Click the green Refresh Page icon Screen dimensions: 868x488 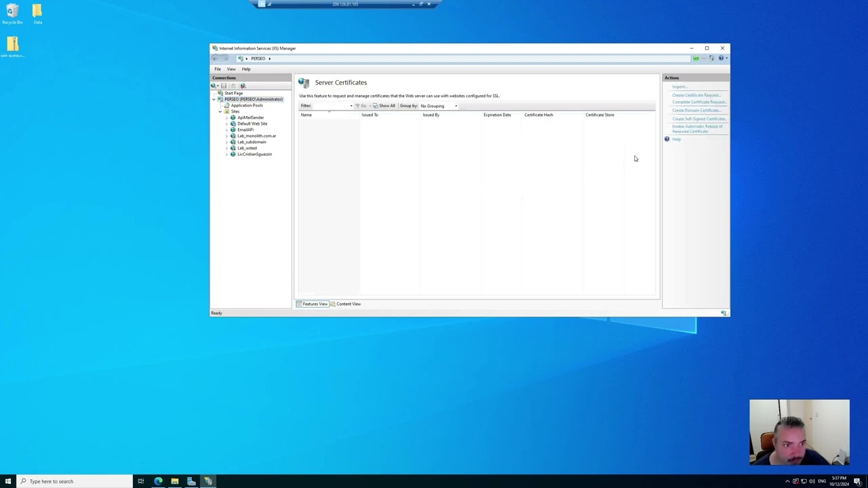696,58
